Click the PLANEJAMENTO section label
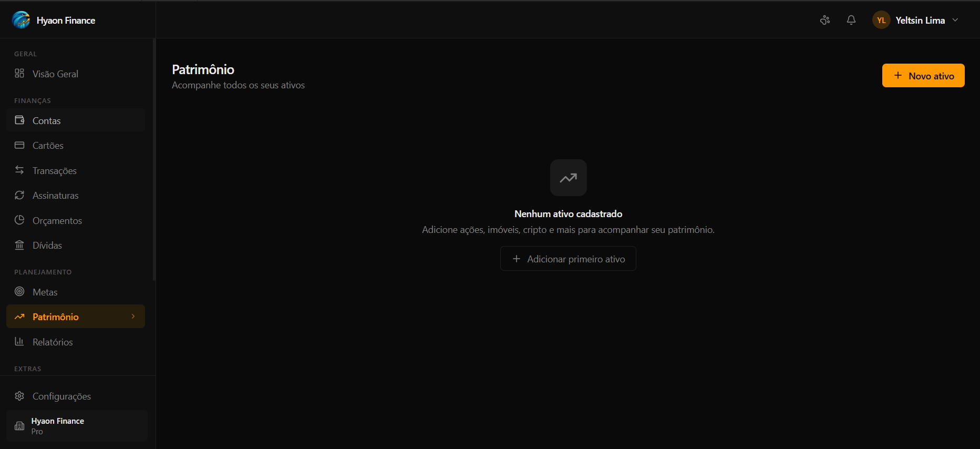 pyautogui.click(x=43, y=272)
